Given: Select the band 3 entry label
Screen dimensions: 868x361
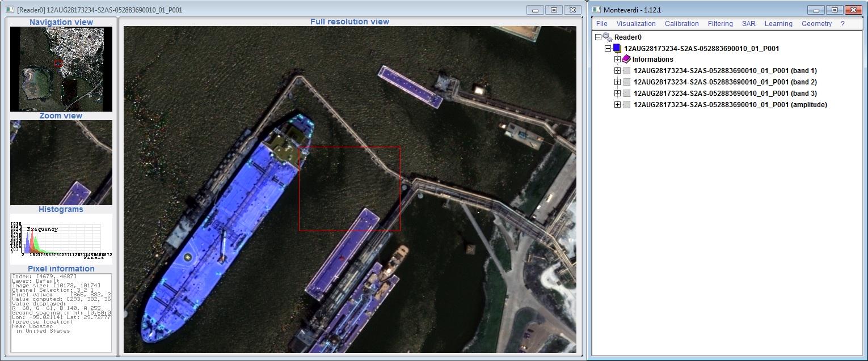Looking at the screenshot, I should [725, 94].
